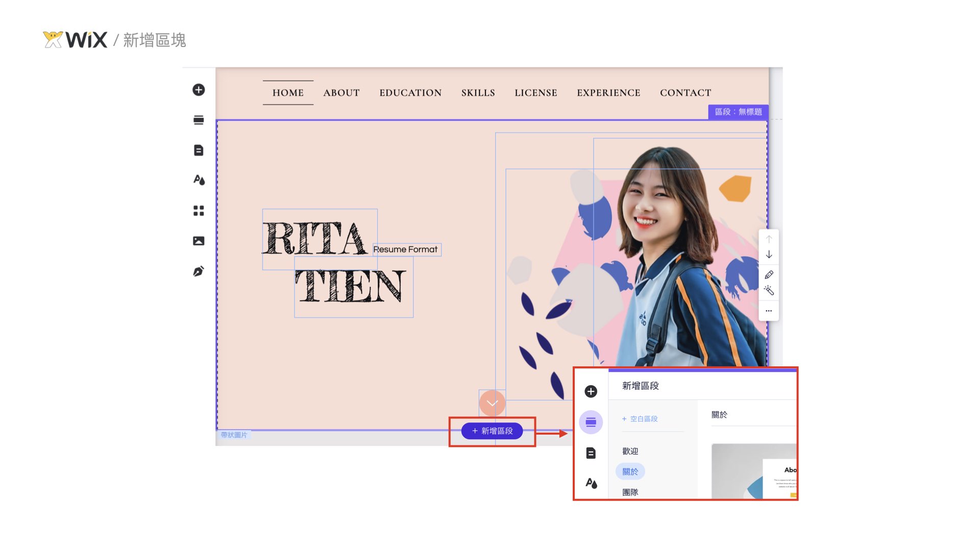The image size is (980, 551).
Task: Click the round orange scroll-down chevron button
Action: pyautogui.click(x=492, y=403)
